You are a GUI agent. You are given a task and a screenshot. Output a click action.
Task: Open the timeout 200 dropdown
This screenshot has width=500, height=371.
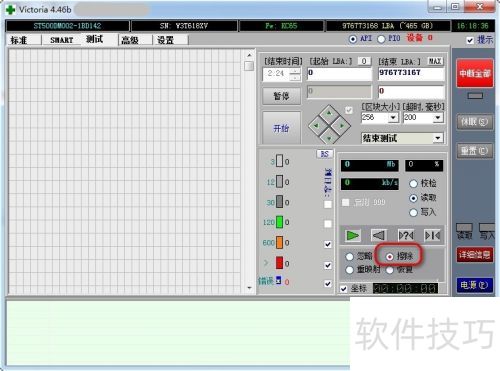pos(438,117)
